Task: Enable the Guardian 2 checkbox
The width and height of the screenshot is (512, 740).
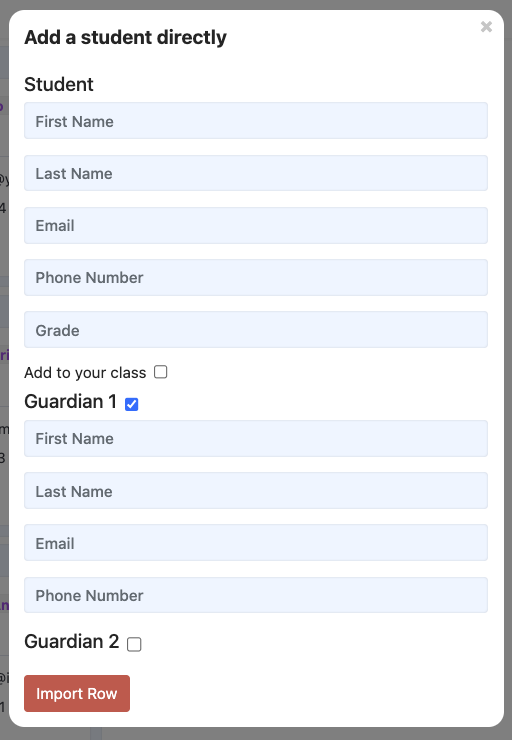Action: [x=134, y=644]
